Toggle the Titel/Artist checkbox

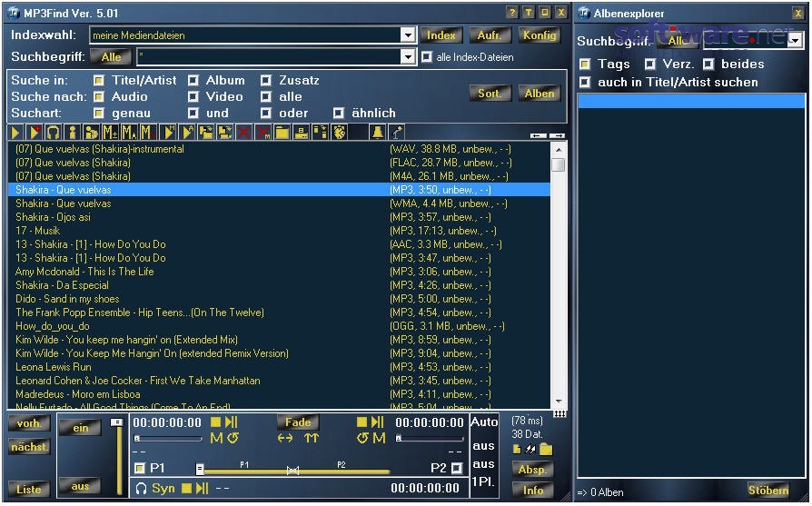pyautogui.click(x=98, y=80)
